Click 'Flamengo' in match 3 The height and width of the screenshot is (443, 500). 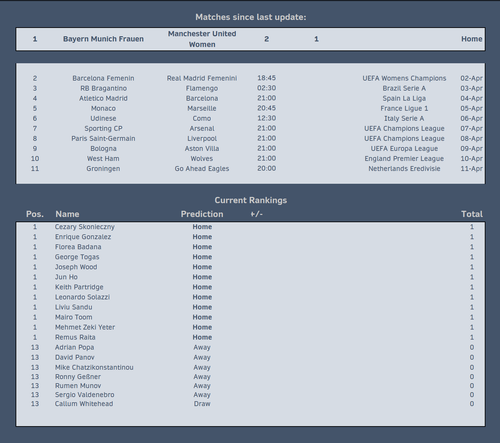tap(202, 88)
